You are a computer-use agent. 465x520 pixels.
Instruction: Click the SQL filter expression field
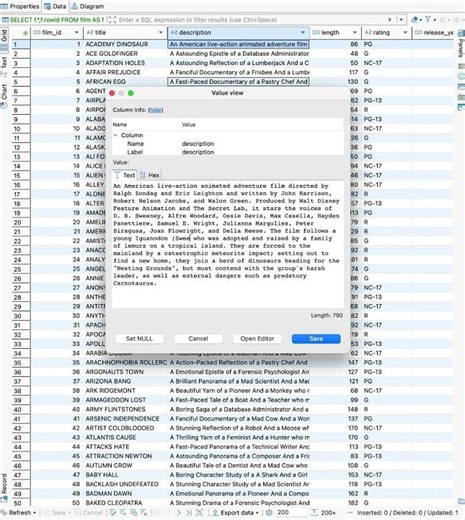252,20
